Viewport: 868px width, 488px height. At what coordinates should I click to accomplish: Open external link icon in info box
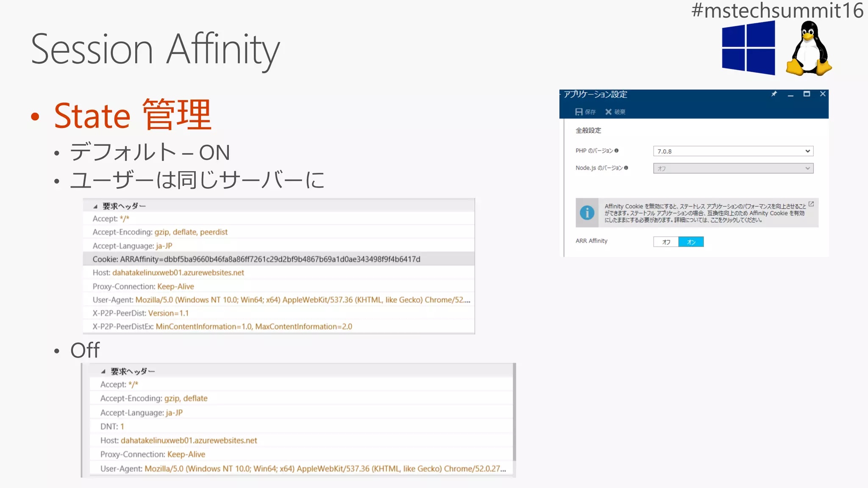click(x=811, y=204)
